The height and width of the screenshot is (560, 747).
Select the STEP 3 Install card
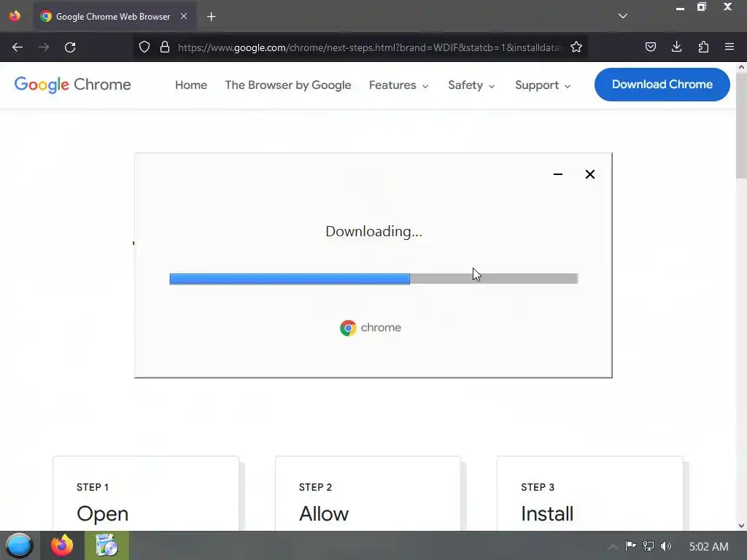point(589,494)
